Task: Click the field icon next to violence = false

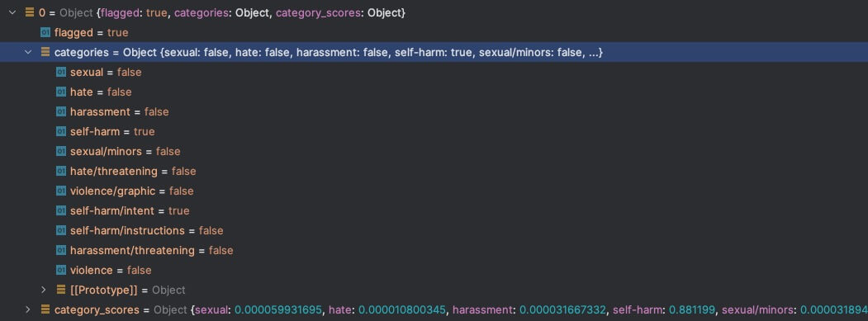Action: click(x=61, y=270)
